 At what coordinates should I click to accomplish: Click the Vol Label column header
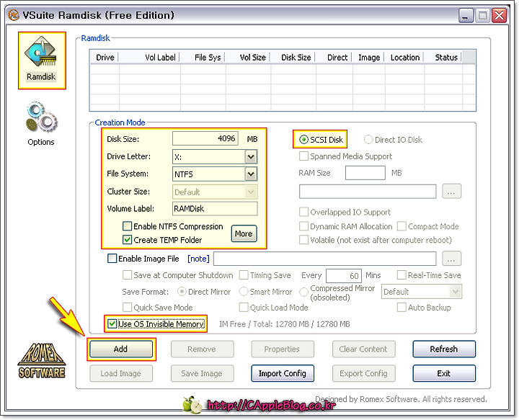pos(149,57)
